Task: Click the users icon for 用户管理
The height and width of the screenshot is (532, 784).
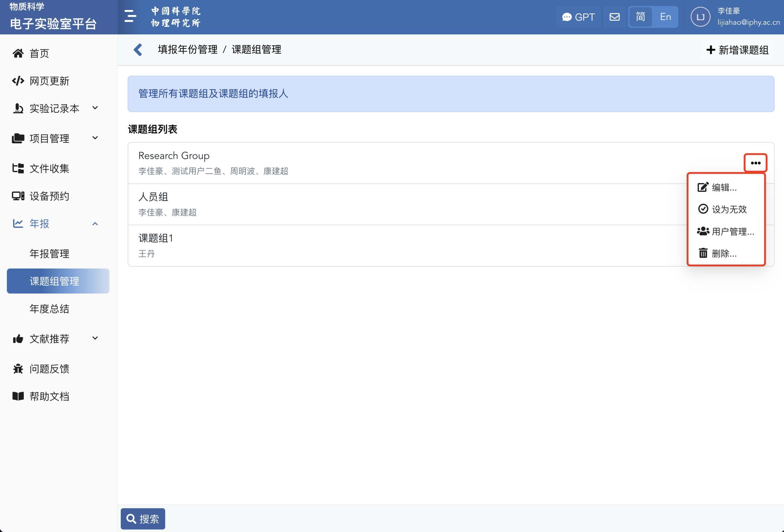Action: tap(703, 232)
